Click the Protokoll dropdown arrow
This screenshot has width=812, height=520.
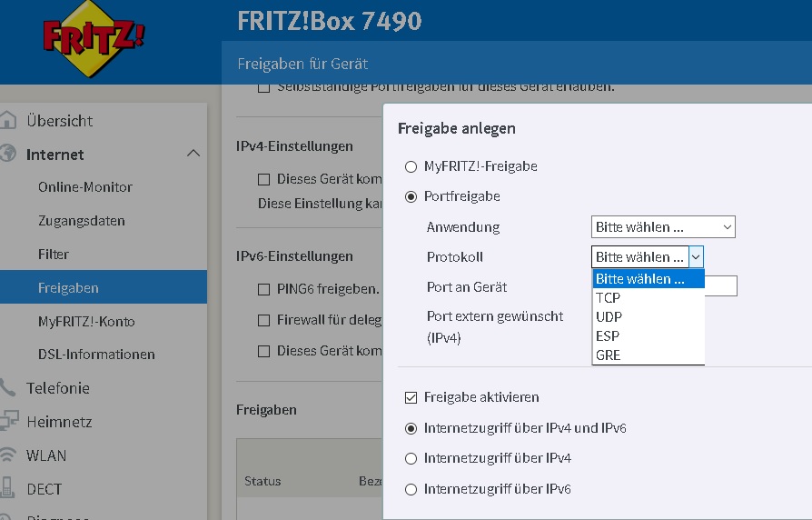pos(696,256)
